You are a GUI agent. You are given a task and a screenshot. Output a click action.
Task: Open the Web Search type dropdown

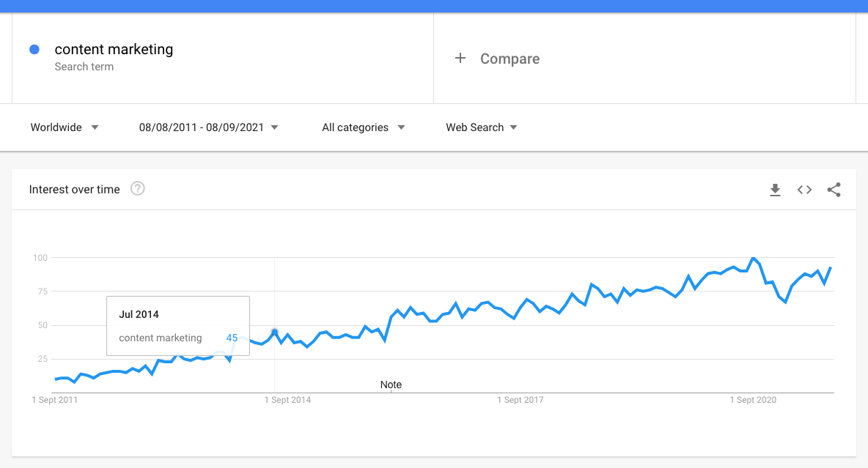coord(481,127)
